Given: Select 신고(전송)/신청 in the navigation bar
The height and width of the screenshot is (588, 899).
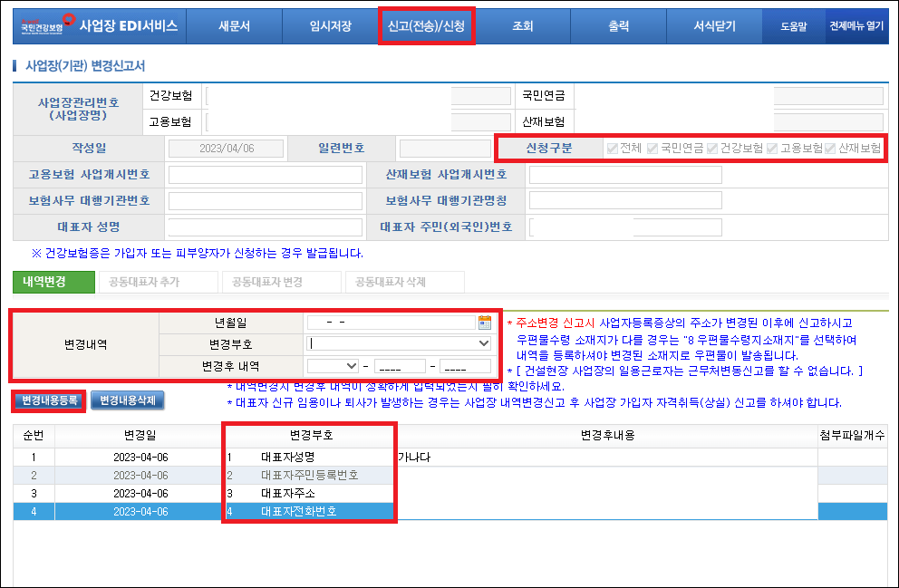Looking at the screenshot, I should (426, 26).
